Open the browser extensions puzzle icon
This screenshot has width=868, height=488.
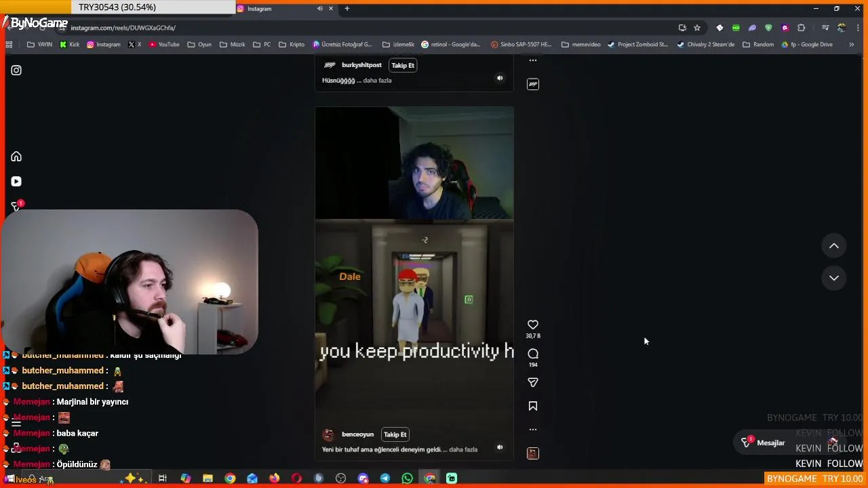[802, 28]
